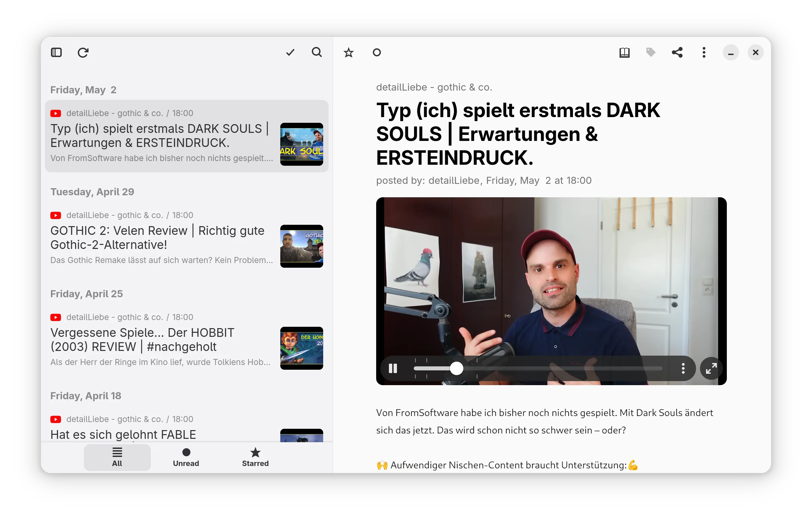The height and width of the screenshot is (518, 812).
Task: Star the current article
Action: pos(348,53)
